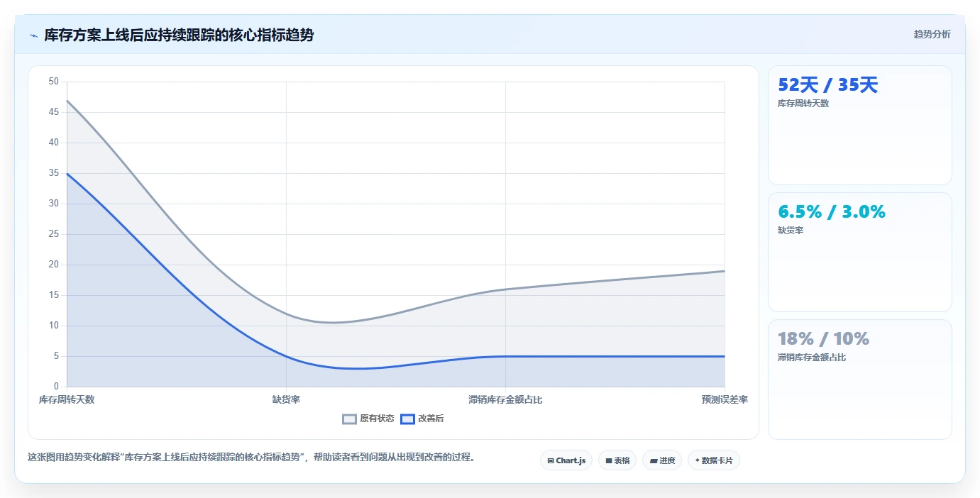Click the 原有状态 gray legend swatch
Image resolution: width=980 pixels, height=498 pixels.
coord(349,419)
